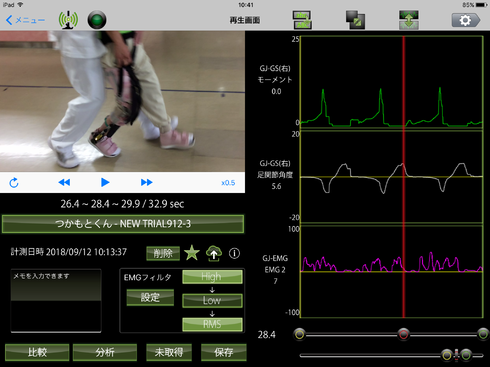The width and height of the screenshot is (490, 367).
Task: Open the 比較 comparison button
Action: (37, 352)
